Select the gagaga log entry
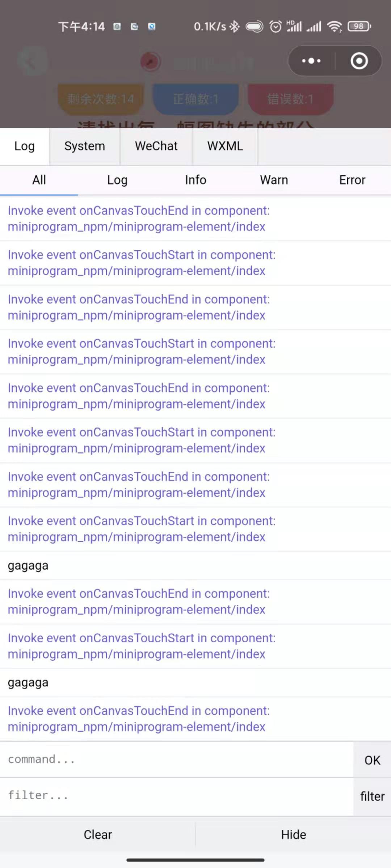This screenshot has width=391, height=868. [28, 565]
